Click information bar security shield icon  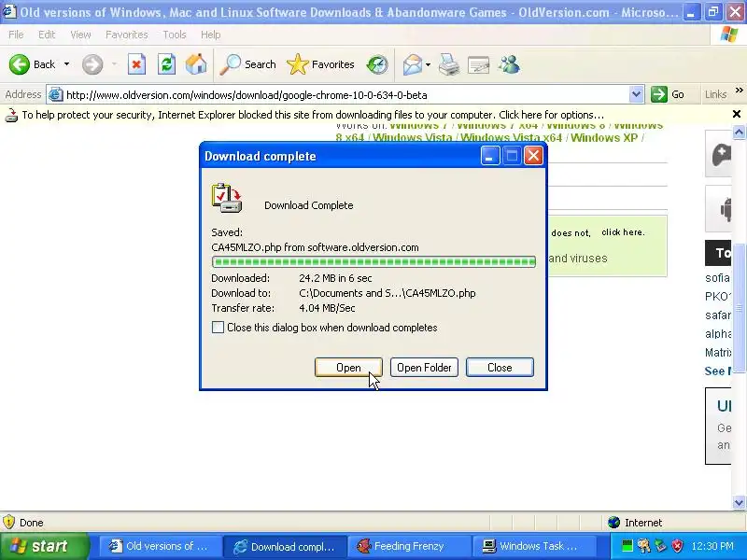11,115
